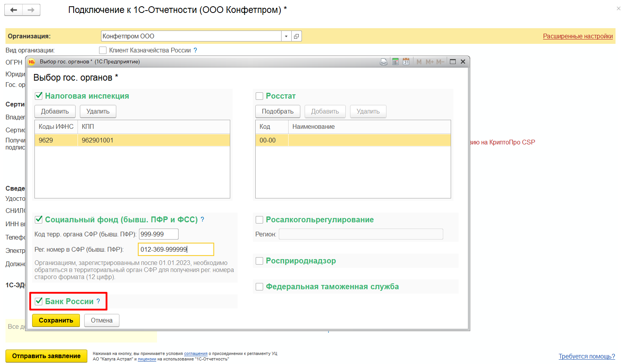Click the back arrow navigation button
Image resolution: width=621 pixels, height=364 pixels.
click(x=14, y=10)
